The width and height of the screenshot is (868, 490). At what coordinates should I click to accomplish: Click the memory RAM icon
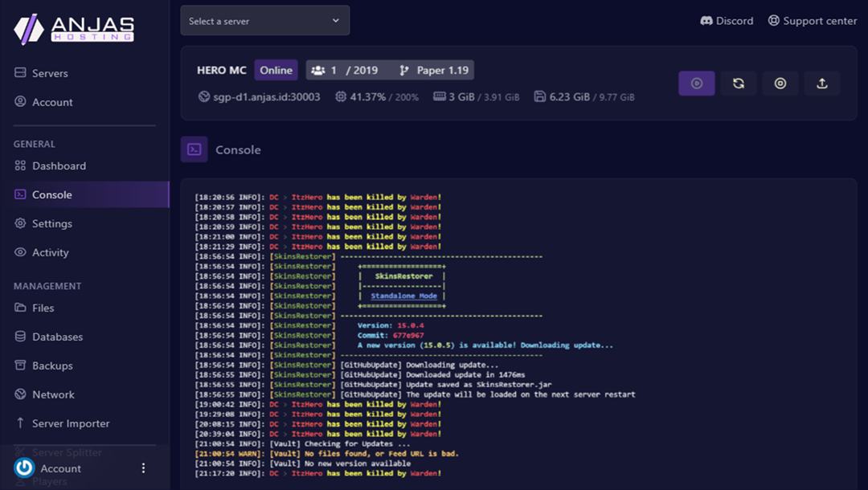click(x=440, y=96)
